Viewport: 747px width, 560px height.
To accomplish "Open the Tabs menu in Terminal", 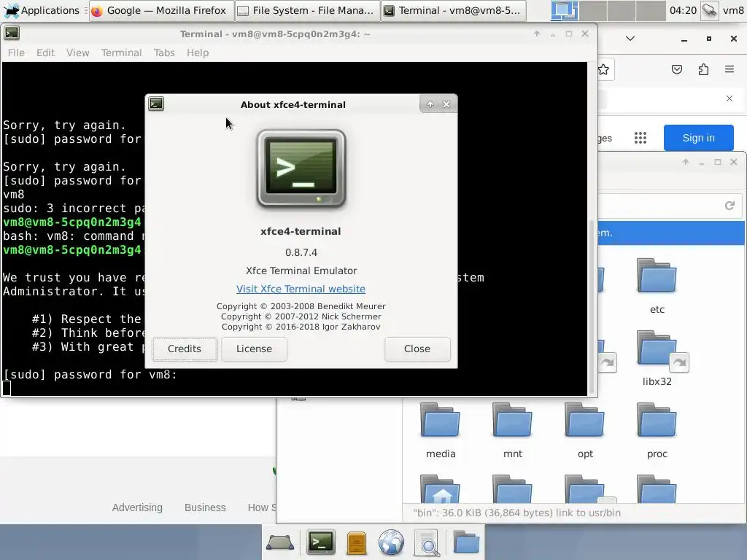I will (164, 52).
